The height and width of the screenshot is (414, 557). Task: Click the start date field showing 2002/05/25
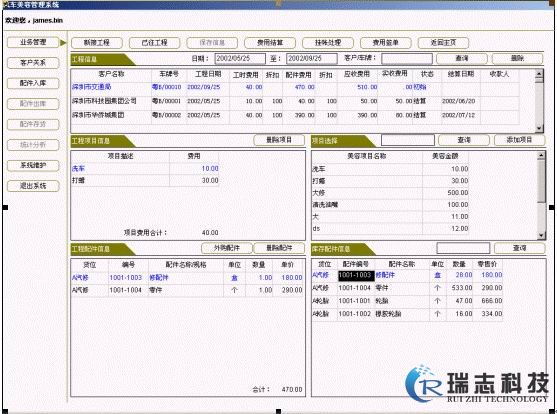point(240,58)
